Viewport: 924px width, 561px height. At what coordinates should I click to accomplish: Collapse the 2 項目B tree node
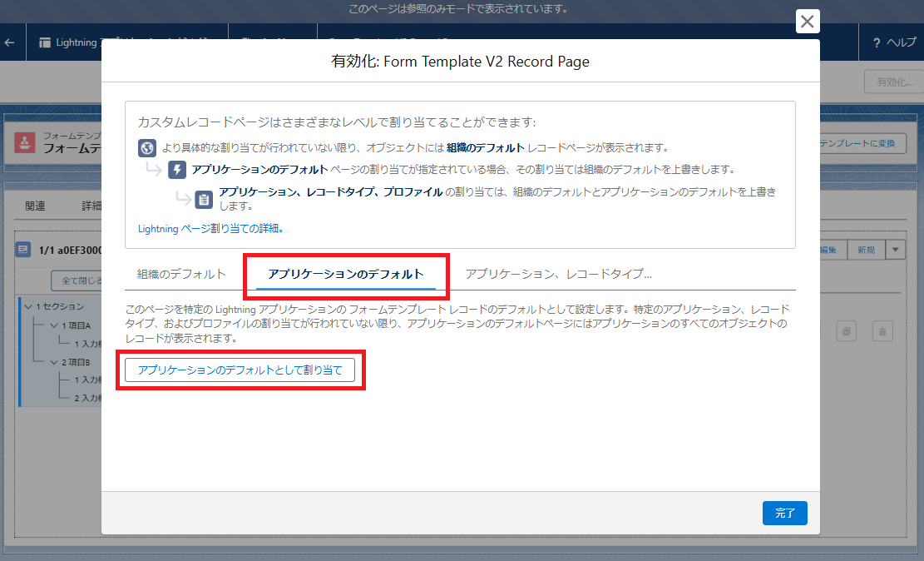(x=54, y=362)
